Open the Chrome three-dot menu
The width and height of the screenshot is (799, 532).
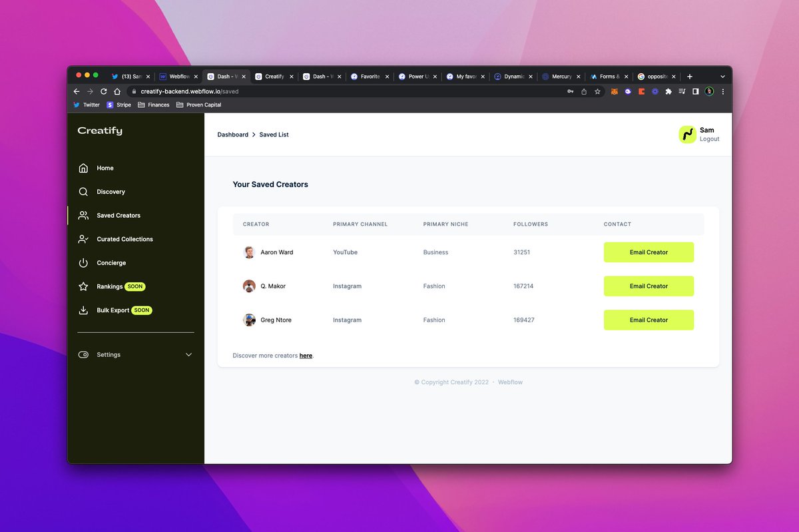723,91
